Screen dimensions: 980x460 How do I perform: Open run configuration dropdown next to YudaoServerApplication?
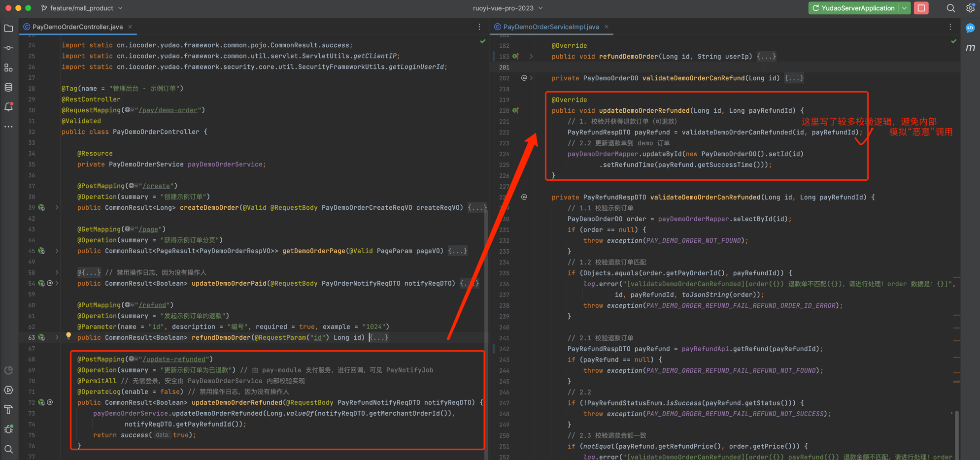(x=905, y=8)
